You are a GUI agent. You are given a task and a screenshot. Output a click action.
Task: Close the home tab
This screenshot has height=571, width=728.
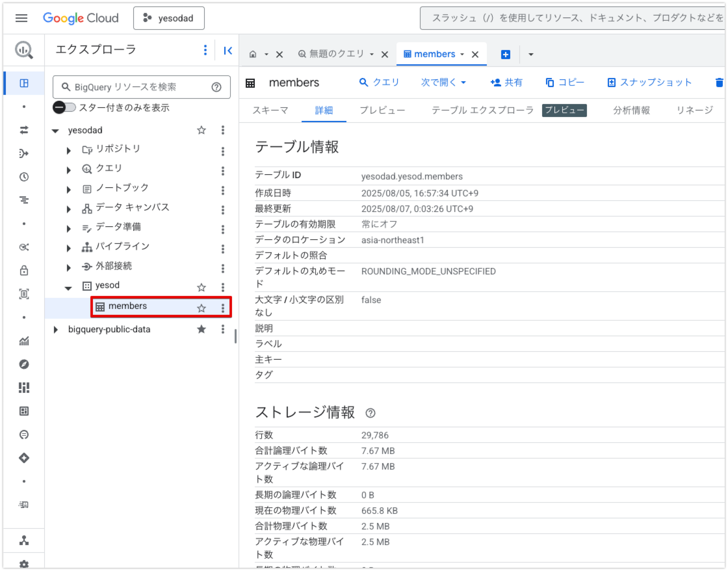click(x=279, y=54)
